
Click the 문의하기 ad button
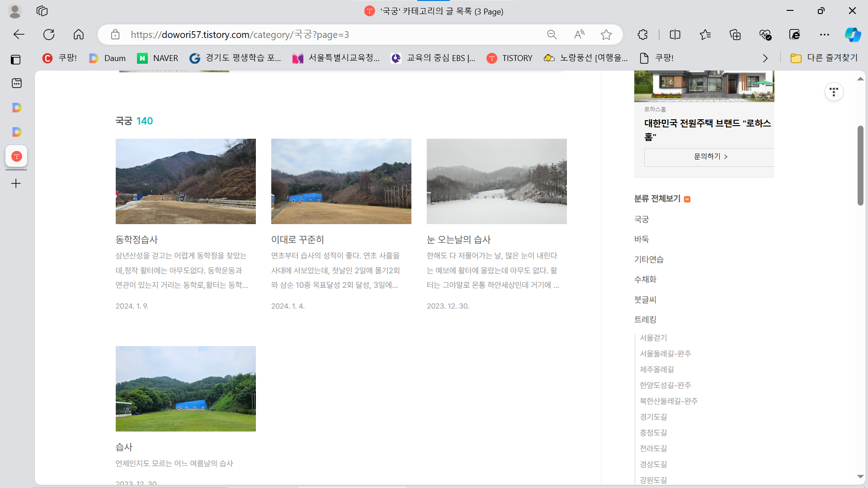710,157
